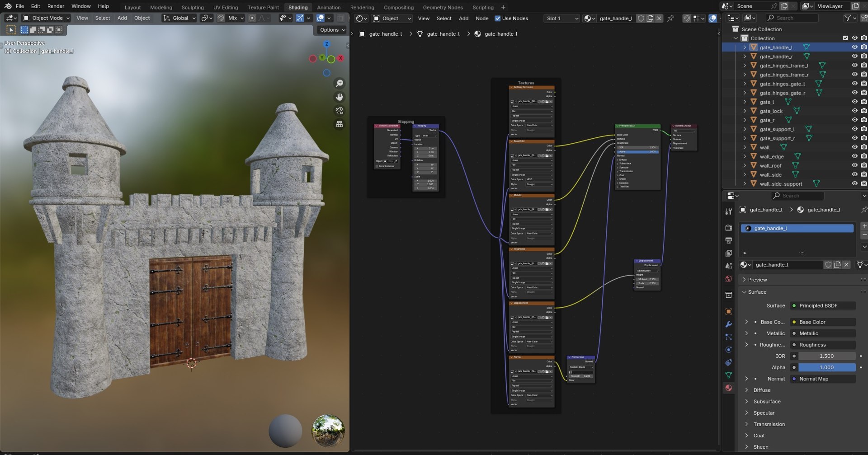The height and width of the screenshot is (455, 868).
Task: Expand gate_hinges_frame_l in outliner
Action: (x=745, y=66)
